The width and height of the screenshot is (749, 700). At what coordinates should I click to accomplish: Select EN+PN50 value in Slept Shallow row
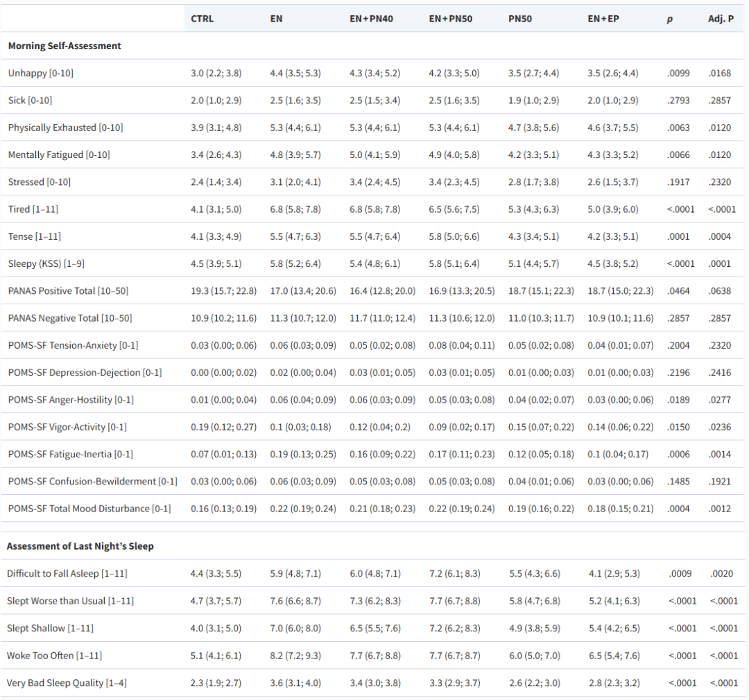[x=454, y=628]
